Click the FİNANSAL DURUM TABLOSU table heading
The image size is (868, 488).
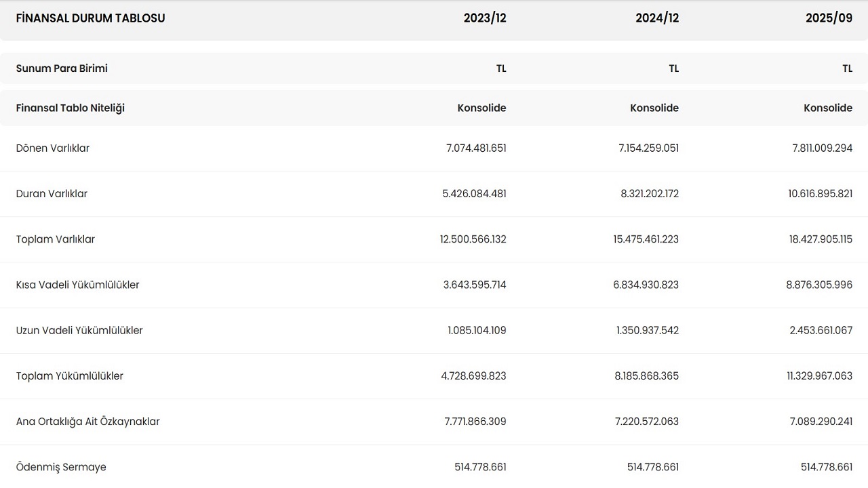point(90,18)
